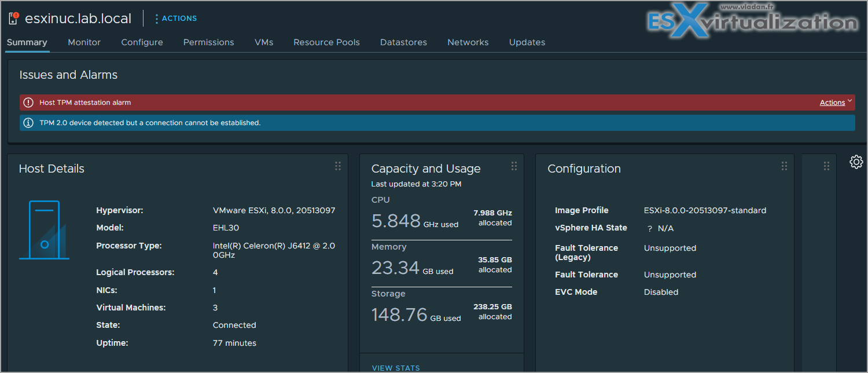Click the Issues and Alarms heading
The image size is (868, 373).
[68, 75]
